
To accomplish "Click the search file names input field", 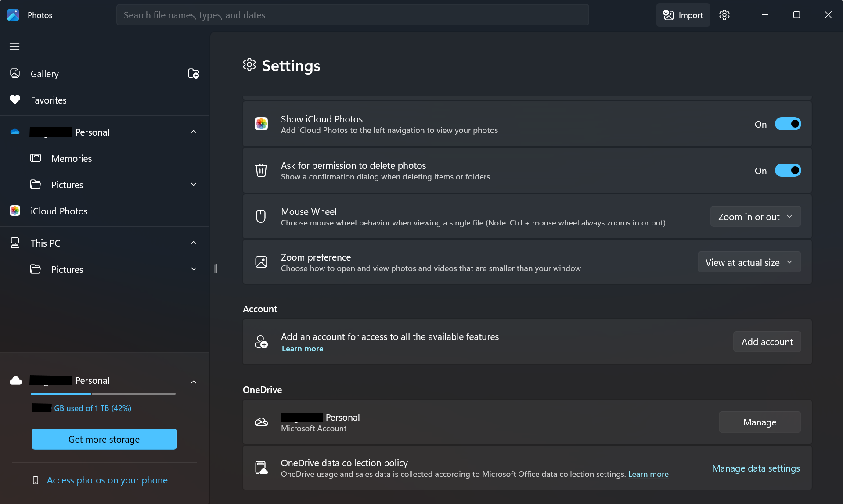I will click(352, 15).
